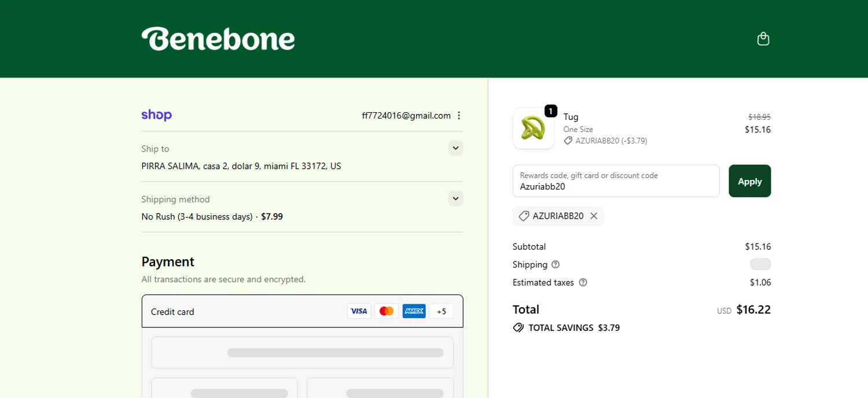This screenshot has width=868, height=398.
Task: Click the card number placeholder field
Action: (302, 352)
